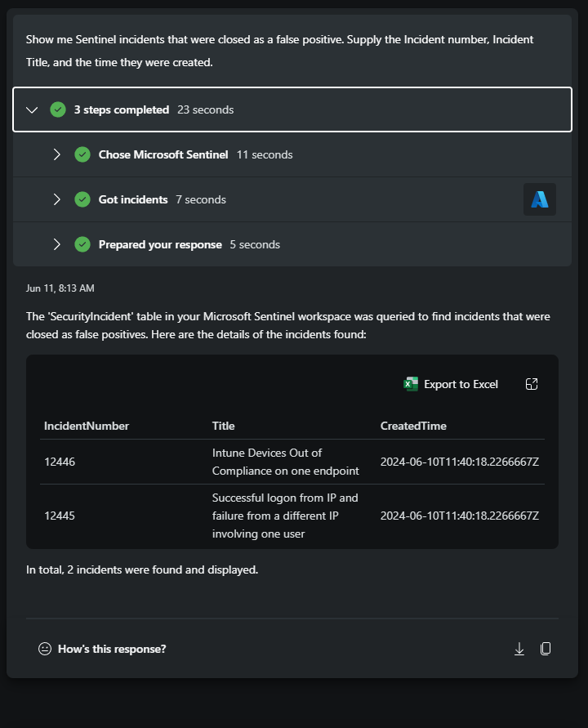Select incident number 12446 cell
Image resolution: width=588 pixels, height=728 pixels.
coord(60,462)
